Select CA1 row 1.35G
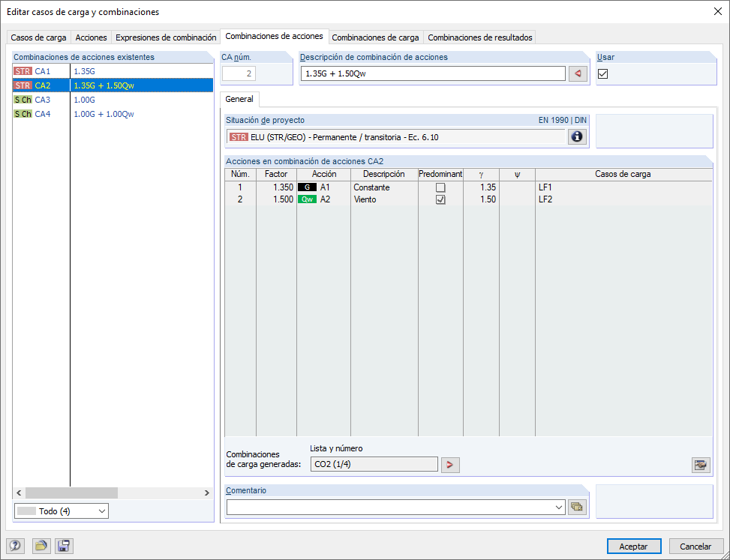Image resolution: width=730 pixels, height=560 pixels. [113, 72]
